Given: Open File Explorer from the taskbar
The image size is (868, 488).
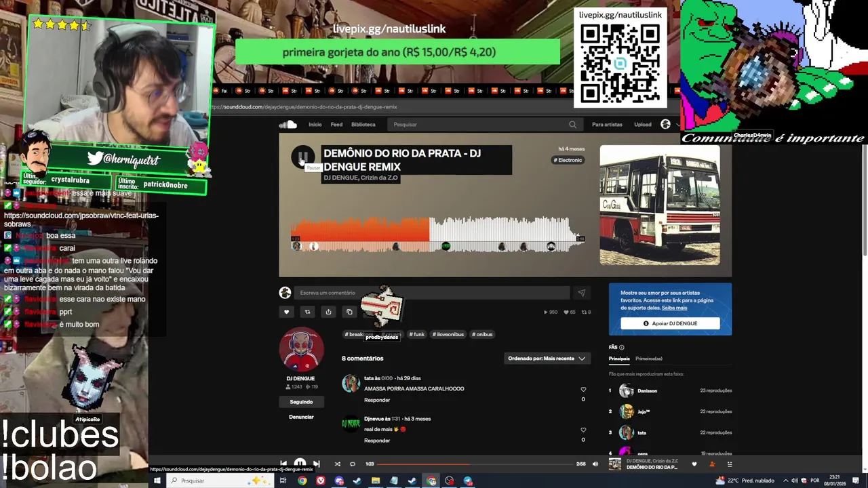Looking at the screenshot, I should click(x=375, y=481).
